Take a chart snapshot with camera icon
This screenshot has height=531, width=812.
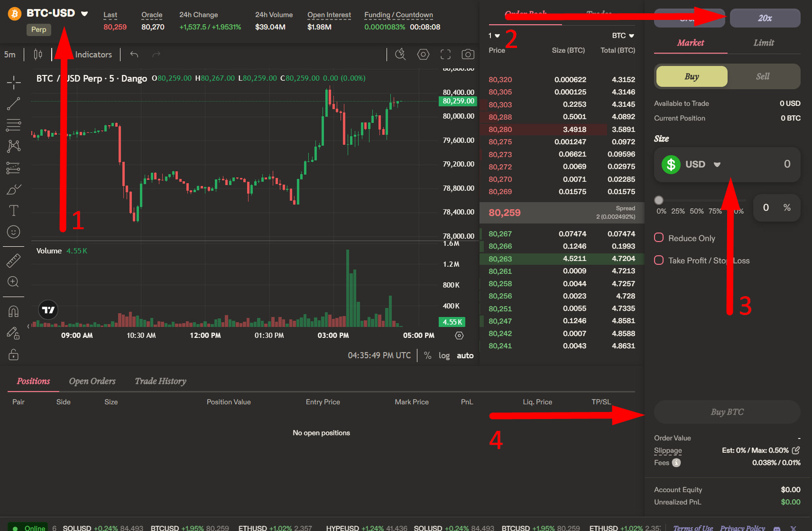468,55
